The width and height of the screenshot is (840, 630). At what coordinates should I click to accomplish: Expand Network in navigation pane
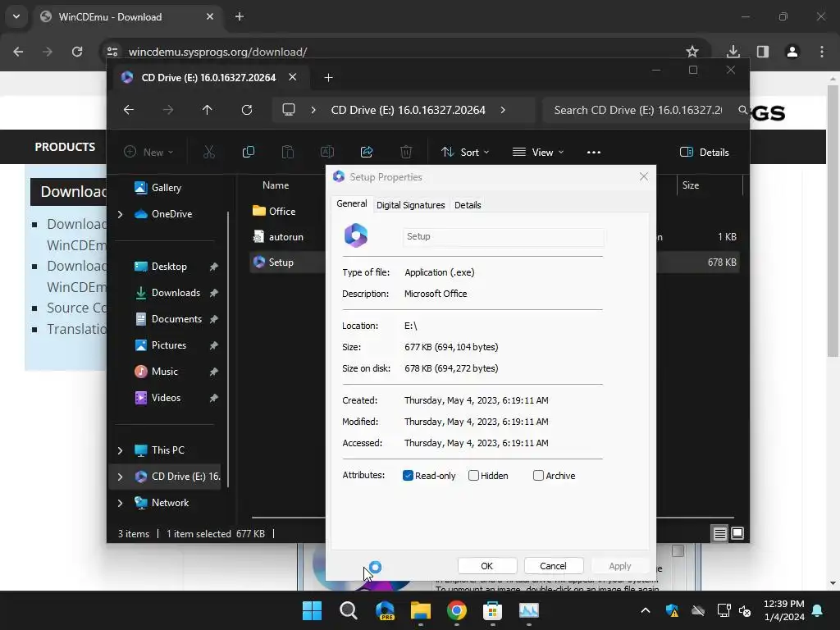(x=120, y=503)
